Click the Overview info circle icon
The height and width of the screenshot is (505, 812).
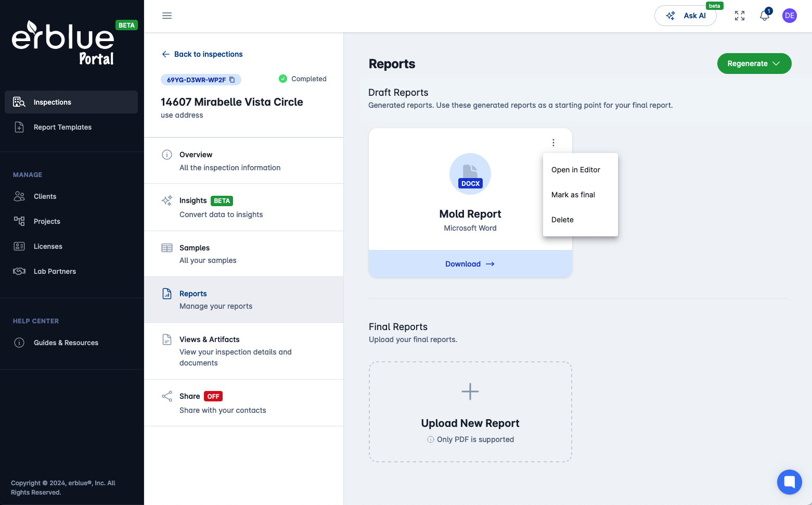167,155
